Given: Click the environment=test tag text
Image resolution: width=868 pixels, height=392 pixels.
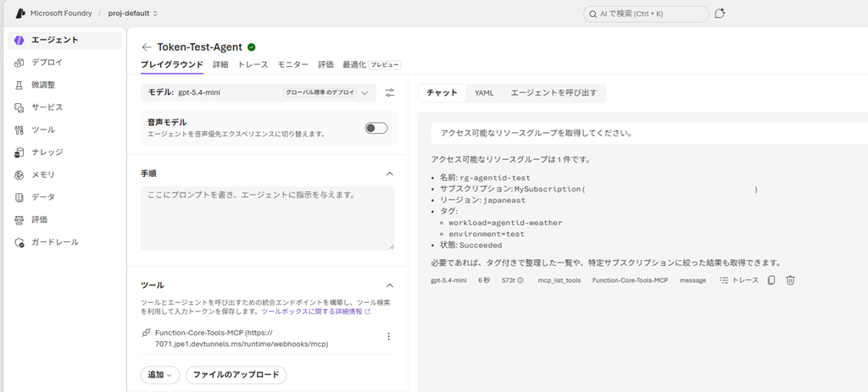Looking at the screenshot, I should [x=487, y=234].
